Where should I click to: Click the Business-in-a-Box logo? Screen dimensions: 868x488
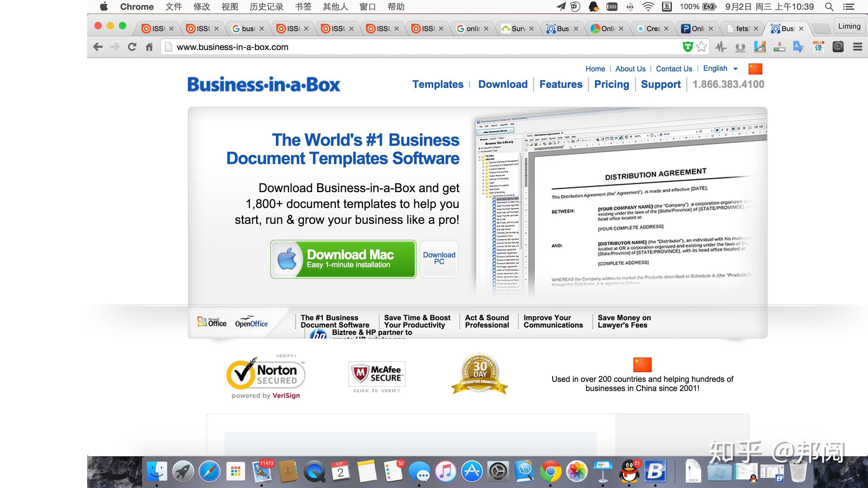coord(264,85)
